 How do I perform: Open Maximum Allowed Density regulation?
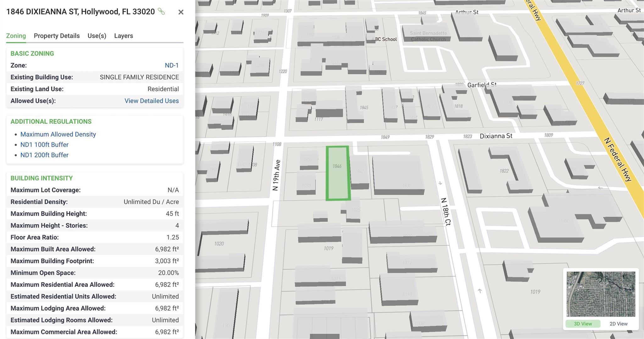pos(58,134)
